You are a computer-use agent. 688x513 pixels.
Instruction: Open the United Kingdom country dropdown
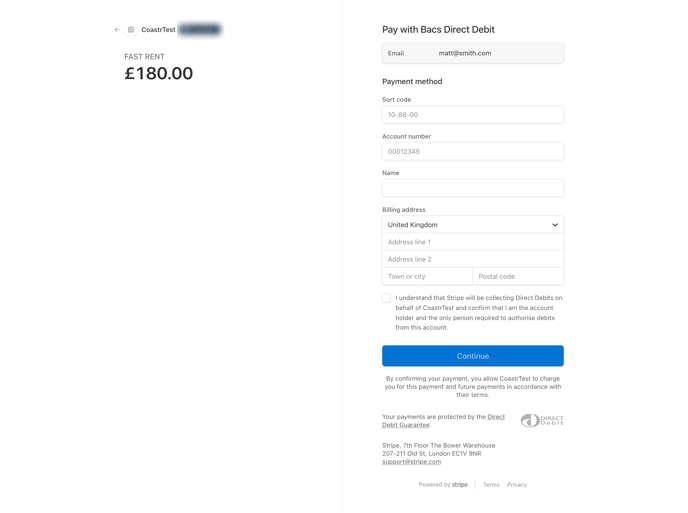pos(472,225)
